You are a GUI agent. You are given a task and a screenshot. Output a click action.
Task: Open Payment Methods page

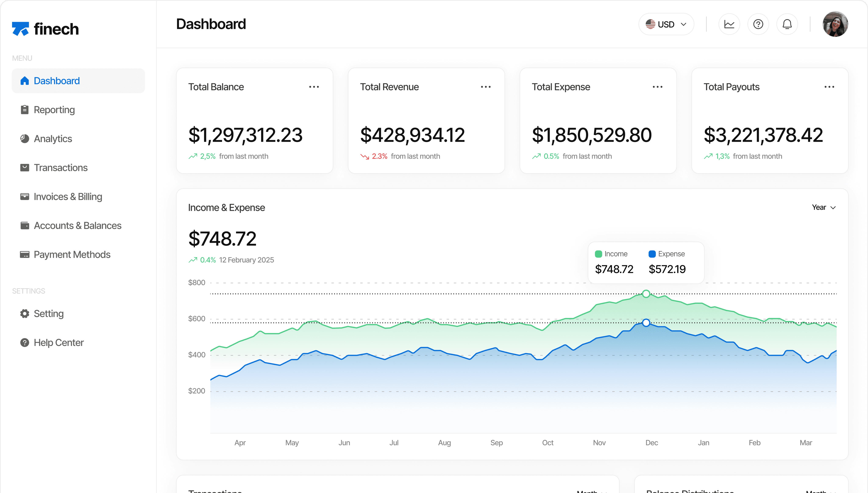coord(72,254)
